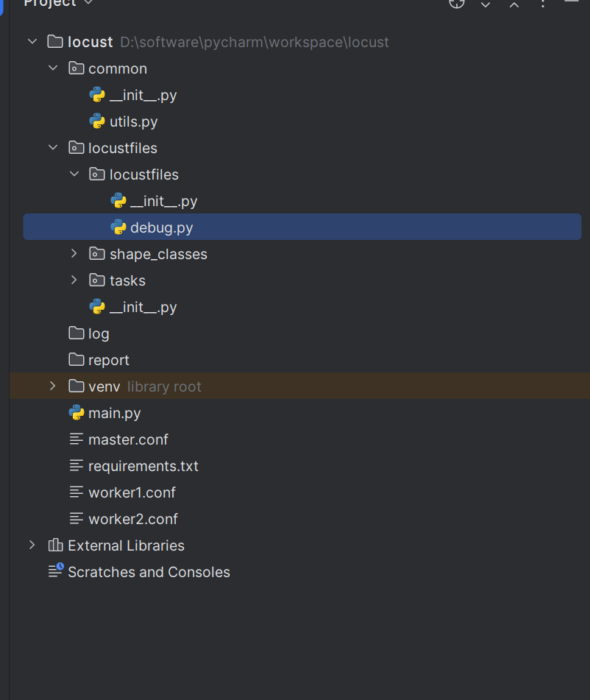Click the package folder icon beside shape_classes
Image resolution: width=590 pixels, height=700 pixels.
pos(96,254)
